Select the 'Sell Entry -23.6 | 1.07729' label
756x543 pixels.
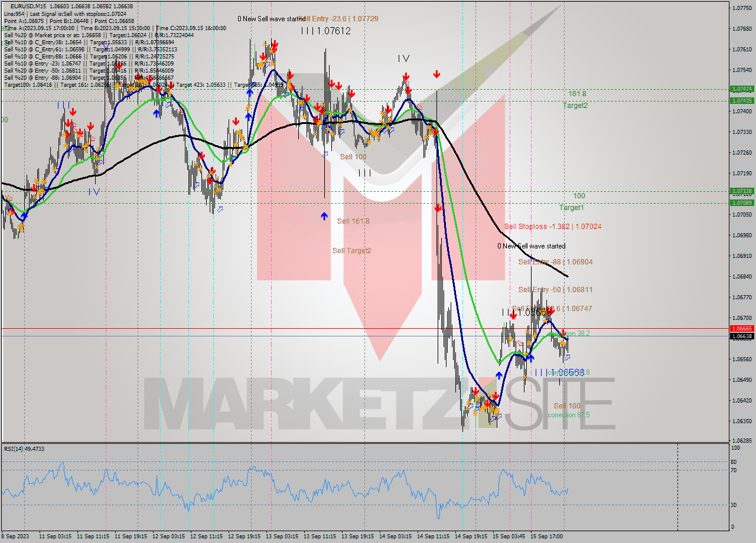point(338,19)
